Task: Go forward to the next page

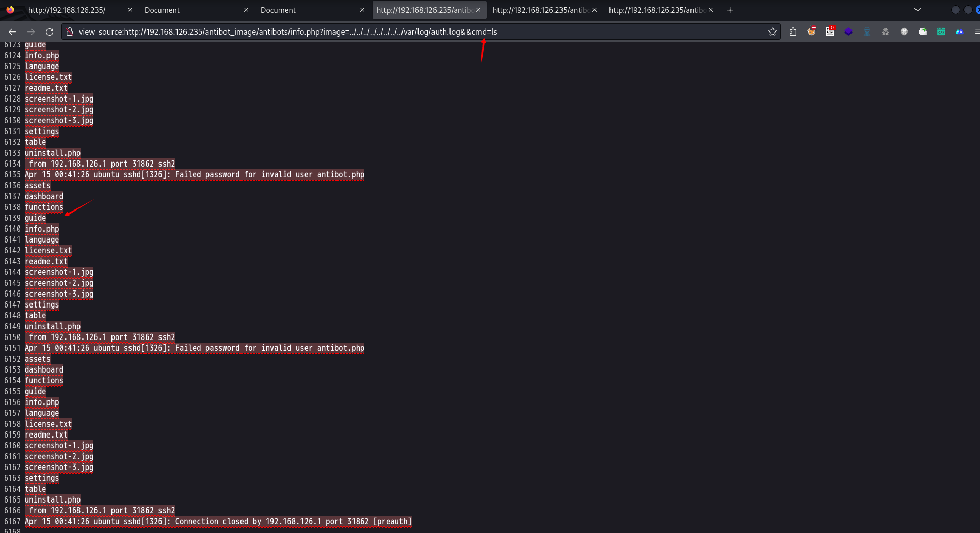Action: pyautogui.click(x=31, y=31)
